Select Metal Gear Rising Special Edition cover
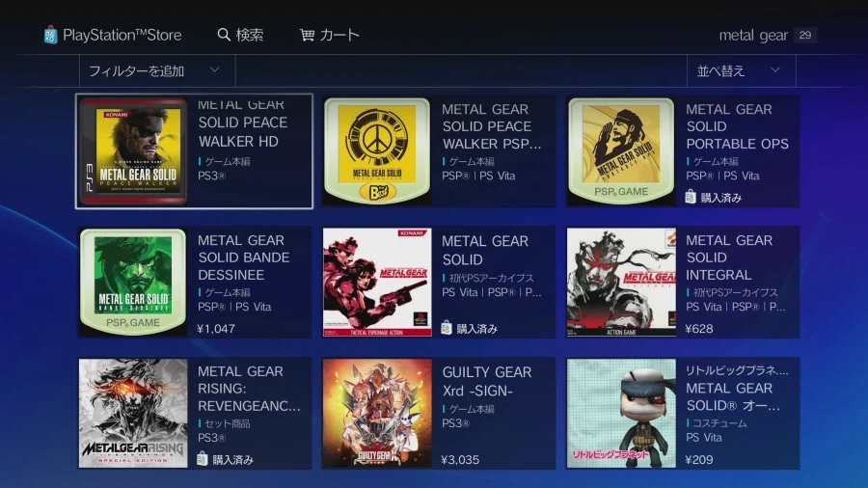 tap(133, 414)
